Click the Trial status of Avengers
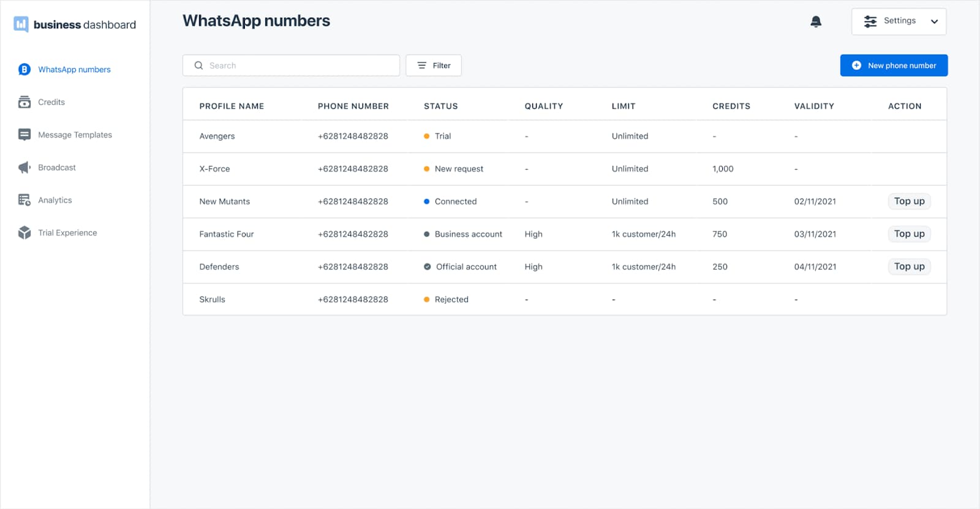 coord(443,136)
